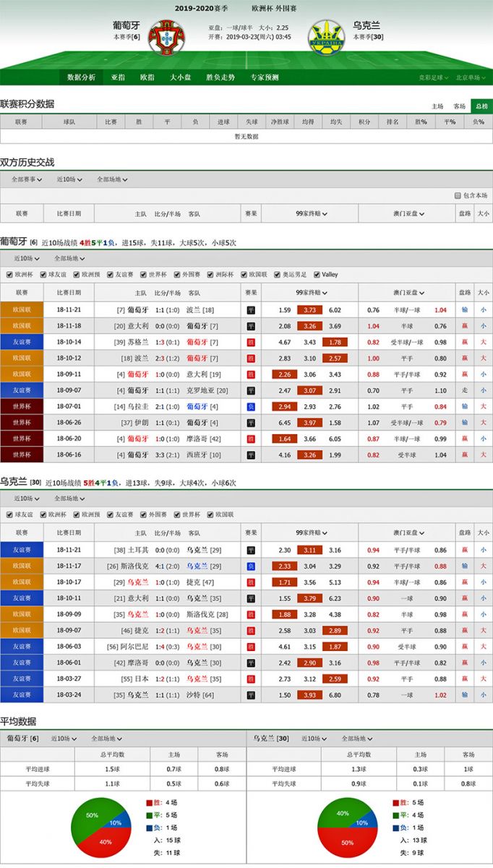The height and width of the screenshot is (868, 493).
Task: Open 北京单场 dropdown in navigation bar
Action: point(471,77)
